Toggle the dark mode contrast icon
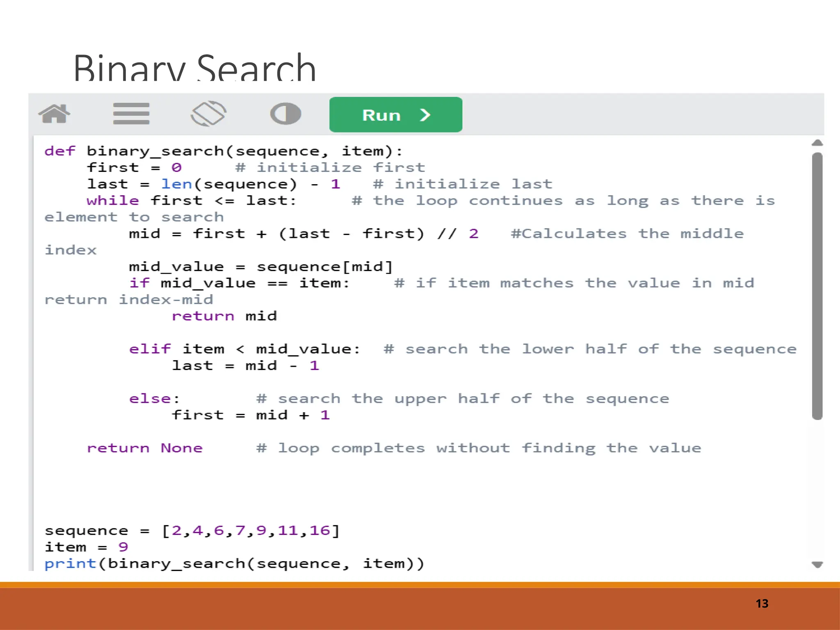Viewport: 840px width, 630px height. [285, 114]
